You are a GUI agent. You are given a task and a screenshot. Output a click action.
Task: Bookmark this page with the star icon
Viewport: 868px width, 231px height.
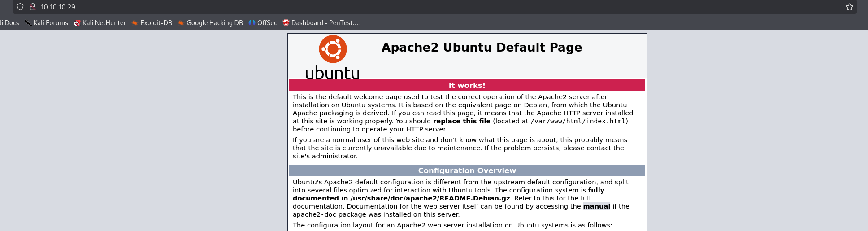click(x=849, y=7)
